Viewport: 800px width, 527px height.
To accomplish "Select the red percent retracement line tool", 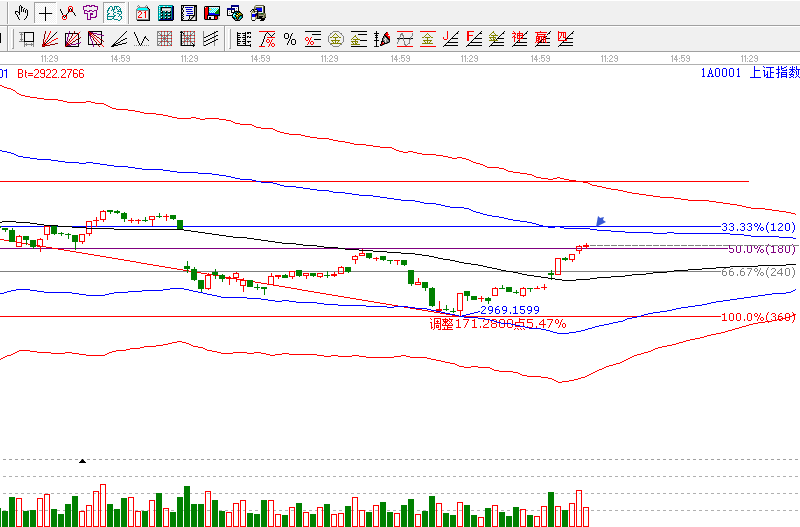I will (267, 39).
